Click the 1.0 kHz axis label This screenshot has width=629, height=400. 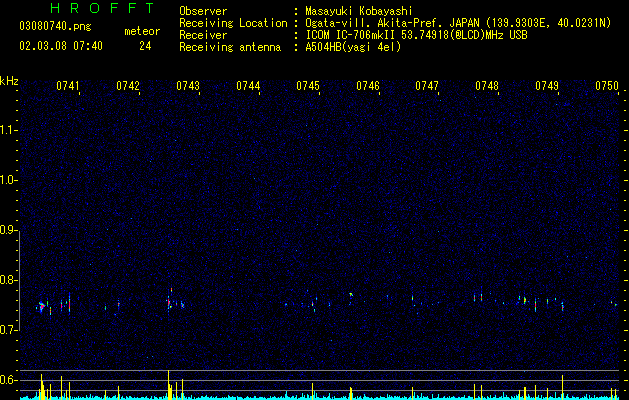(8, 181)
